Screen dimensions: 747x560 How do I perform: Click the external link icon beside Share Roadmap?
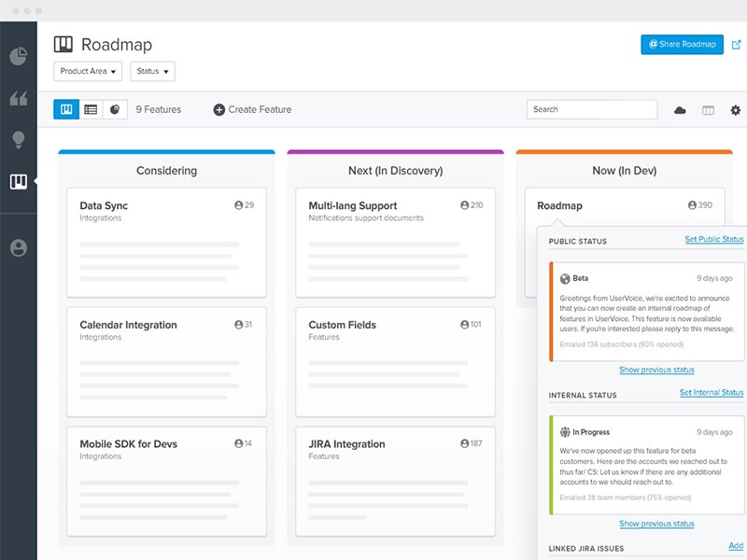coord(736,45)
